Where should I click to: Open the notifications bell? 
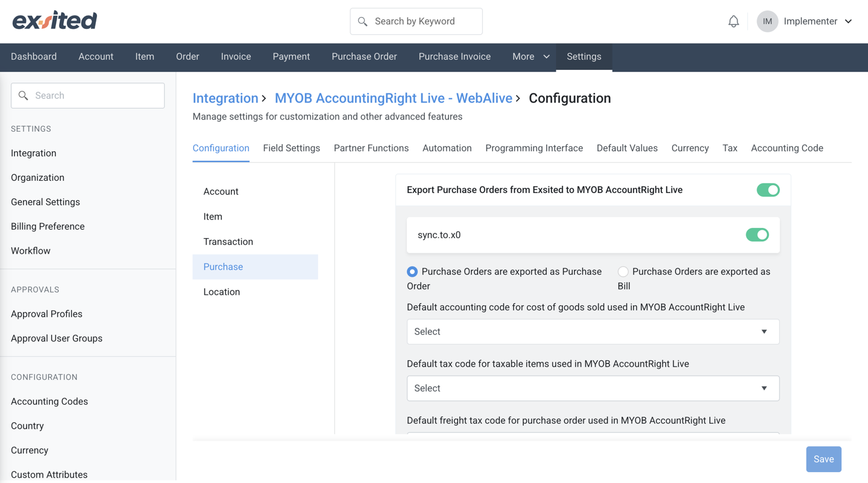(x=734, y=21)
